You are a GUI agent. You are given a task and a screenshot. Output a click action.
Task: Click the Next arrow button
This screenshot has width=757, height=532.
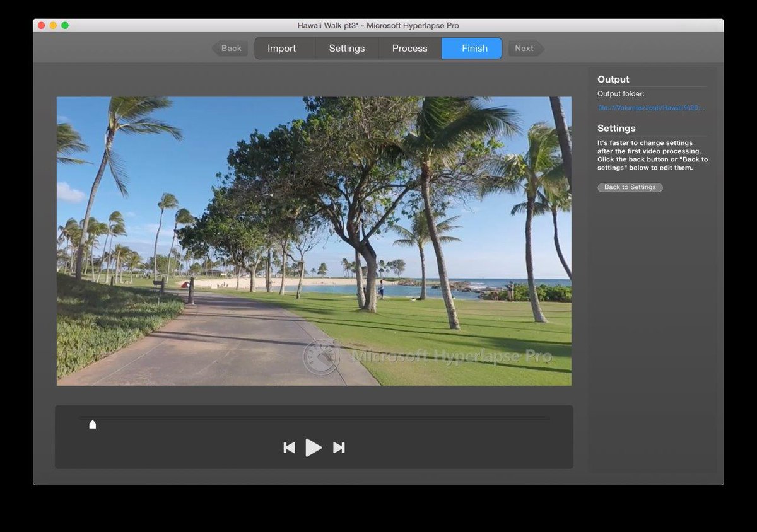[x=526, y=49]
